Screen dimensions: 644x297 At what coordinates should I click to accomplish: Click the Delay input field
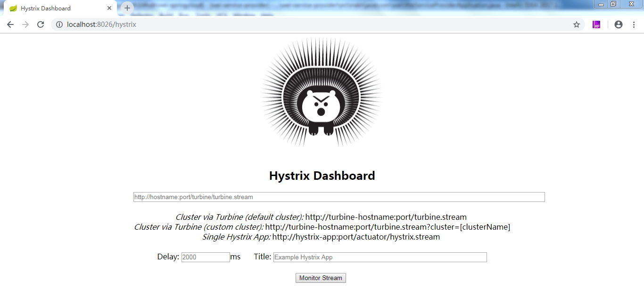[206, 257]
